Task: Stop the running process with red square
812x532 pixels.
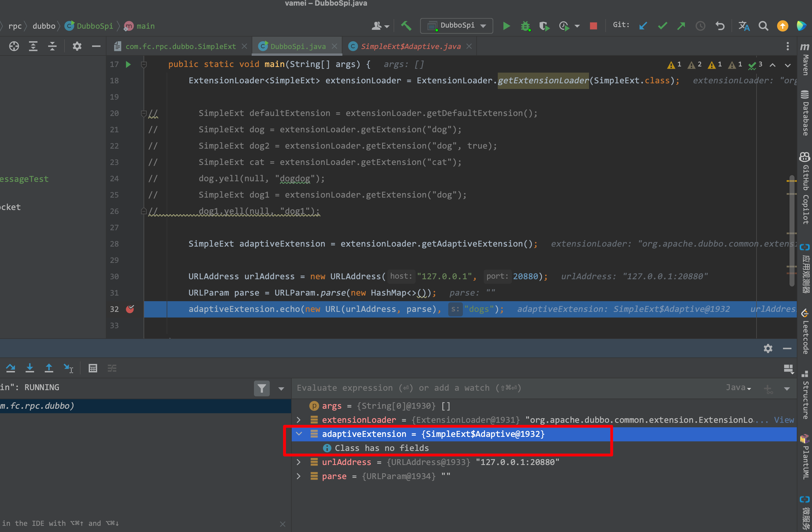Action: click(593, 26)
